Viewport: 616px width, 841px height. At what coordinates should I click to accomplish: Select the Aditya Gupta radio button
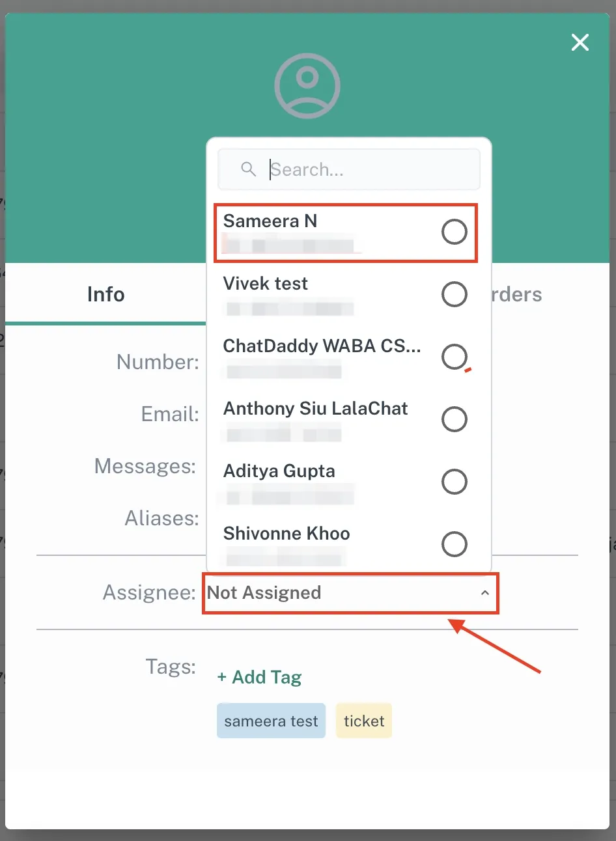[454, 482]
